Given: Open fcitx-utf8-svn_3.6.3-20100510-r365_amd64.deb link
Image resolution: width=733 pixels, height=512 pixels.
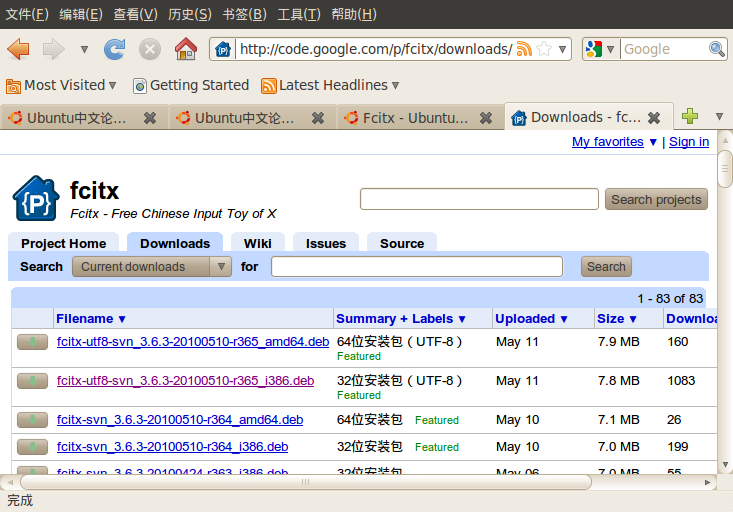Looking at the screenshot, I should tap(193, 342).
